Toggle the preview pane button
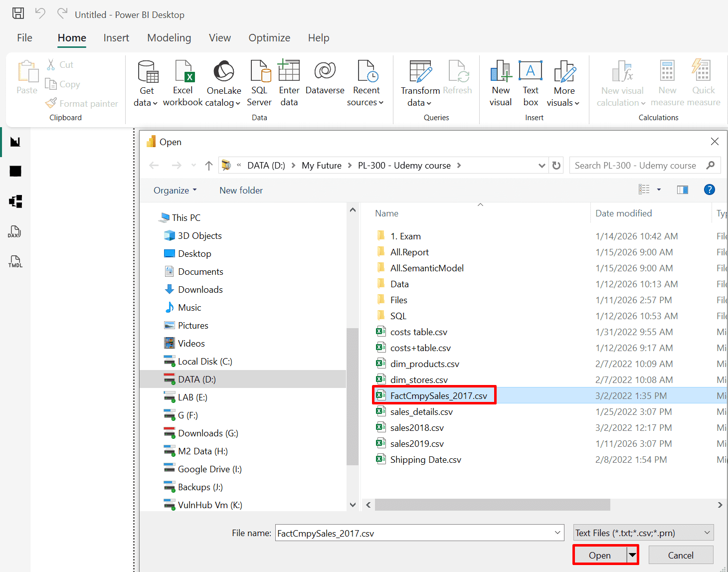 682,190
